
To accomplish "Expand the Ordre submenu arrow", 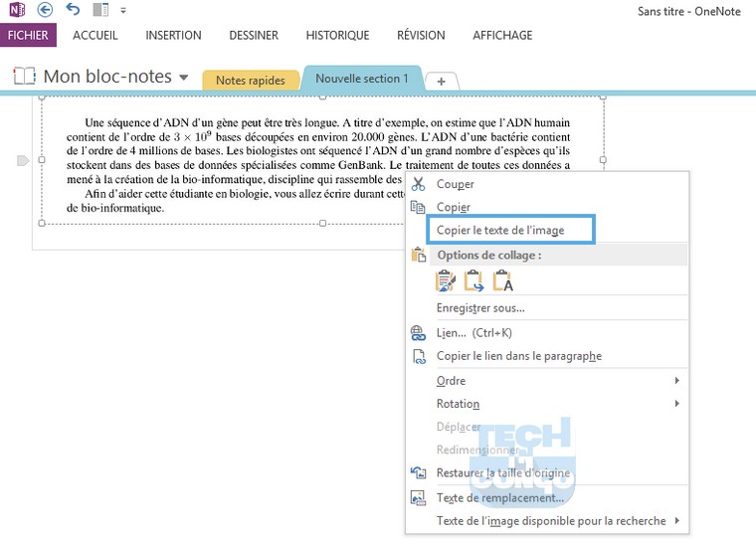I will pyautogui.click(x=677, y=381).
